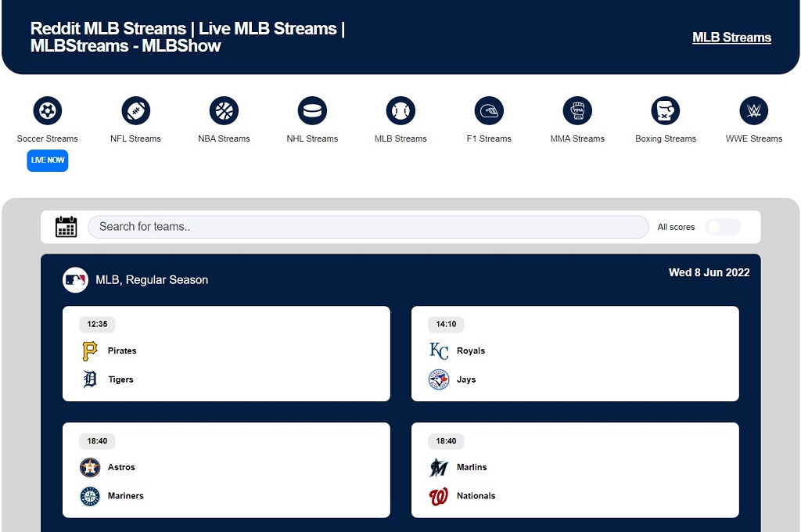Click the 18:40 time badge above Marlins
801x532 pixels.
point(446,441)
